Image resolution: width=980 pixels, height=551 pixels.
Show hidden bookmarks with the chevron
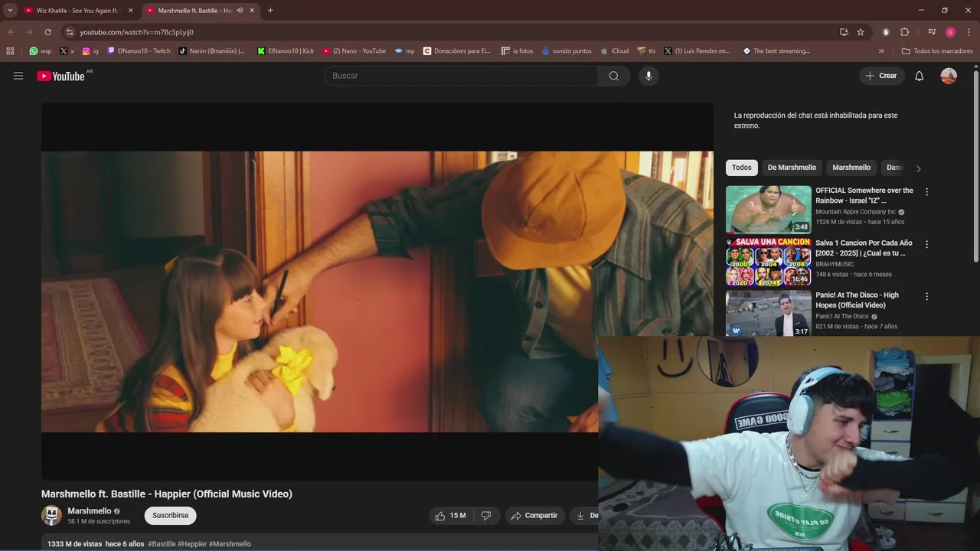coord(881,51)
